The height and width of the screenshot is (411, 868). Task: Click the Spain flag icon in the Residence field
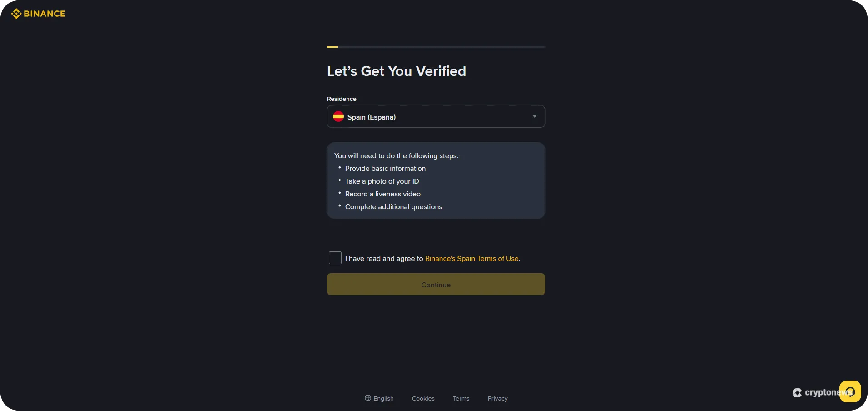tap(339, 116)
